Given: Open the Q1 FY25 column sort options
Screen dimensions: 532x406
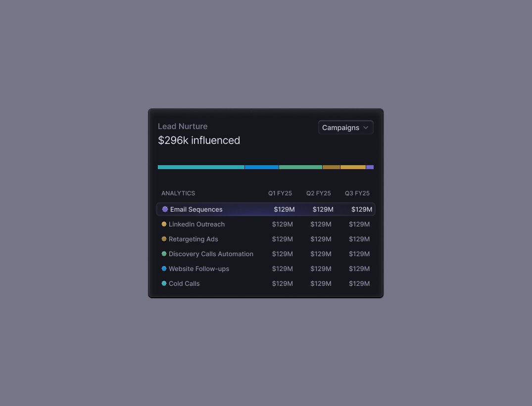Looking at the screenshot, I should 280,193.
